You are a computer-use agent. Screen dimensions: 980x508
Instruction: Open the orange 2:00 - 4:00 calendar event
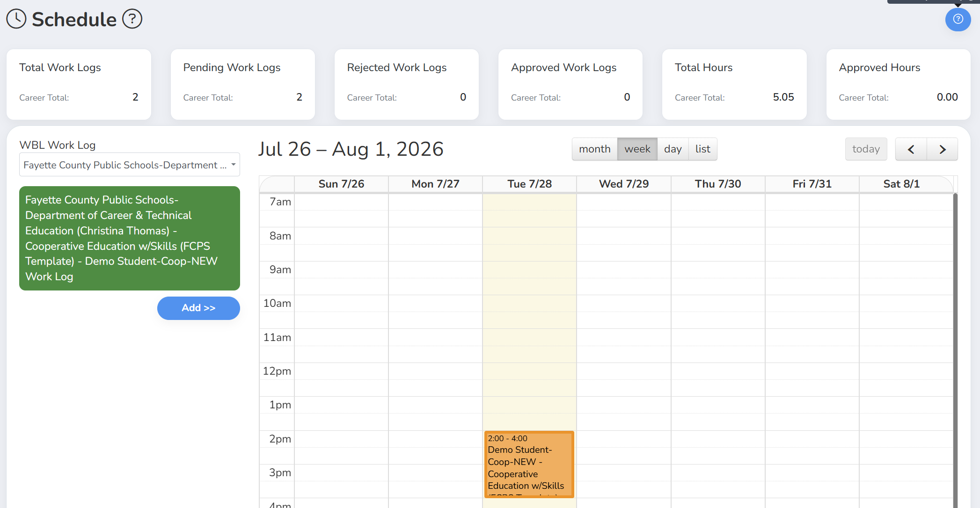coord(529,464)
